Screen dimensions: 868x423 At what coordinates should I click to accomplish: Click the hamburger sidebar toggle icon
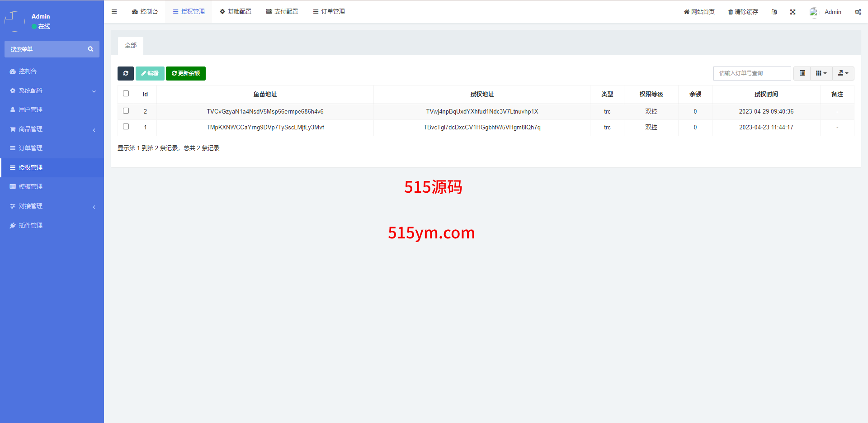(x=114, y=12)
